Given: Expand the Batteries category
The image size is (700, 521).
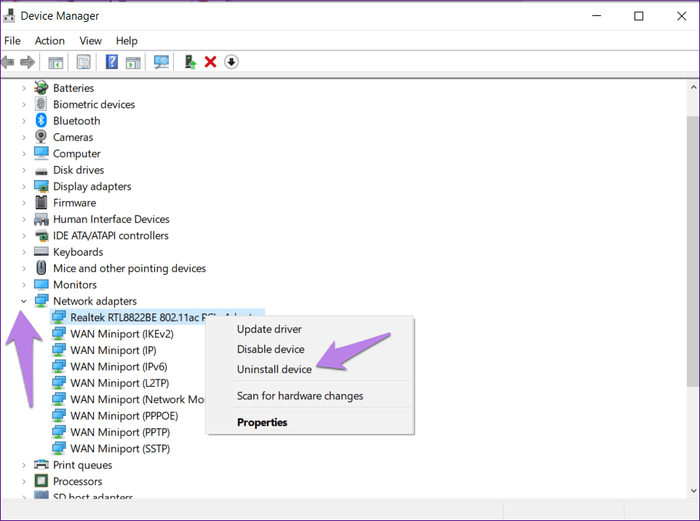Looking at the screenshot, I should click(x=24, y=88).
